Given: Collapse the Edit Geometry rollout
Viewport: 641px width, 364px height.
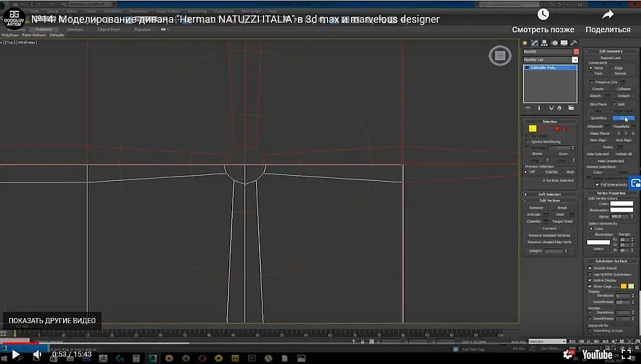Looking at the screenshot, I should [611, 51].
